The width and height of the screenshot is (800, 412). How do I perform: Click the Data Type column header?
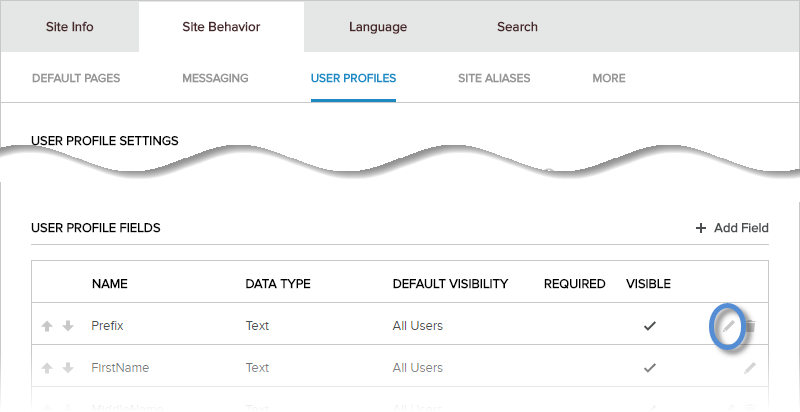[278, 284]
